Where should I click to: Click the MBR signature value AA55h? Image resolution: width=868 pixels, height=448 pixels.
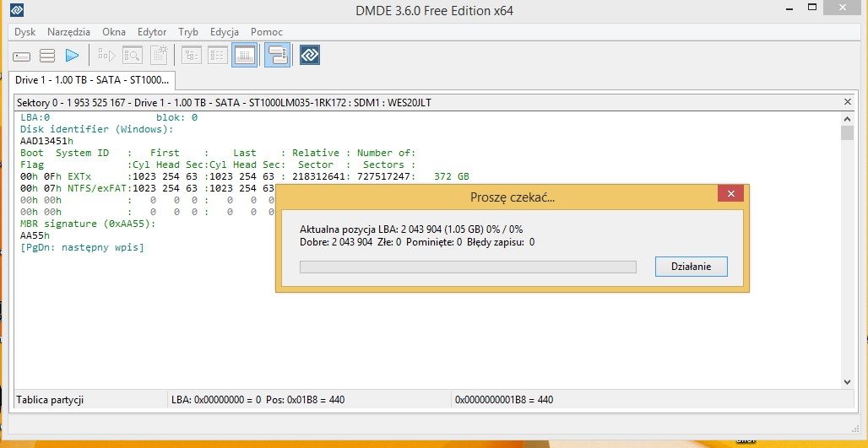[35, 235]
